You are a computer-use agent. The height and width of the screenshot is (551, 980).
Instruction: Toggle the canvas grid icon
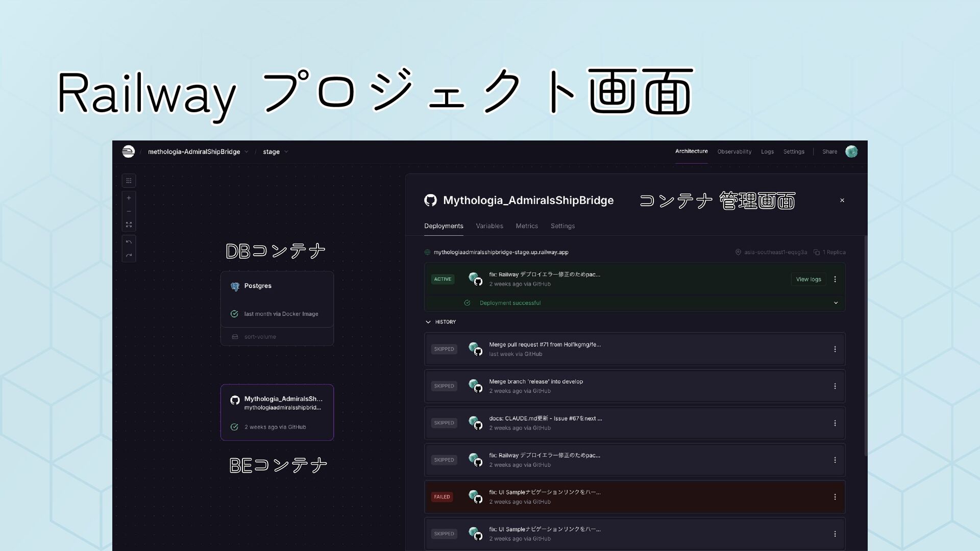(129, 181)
